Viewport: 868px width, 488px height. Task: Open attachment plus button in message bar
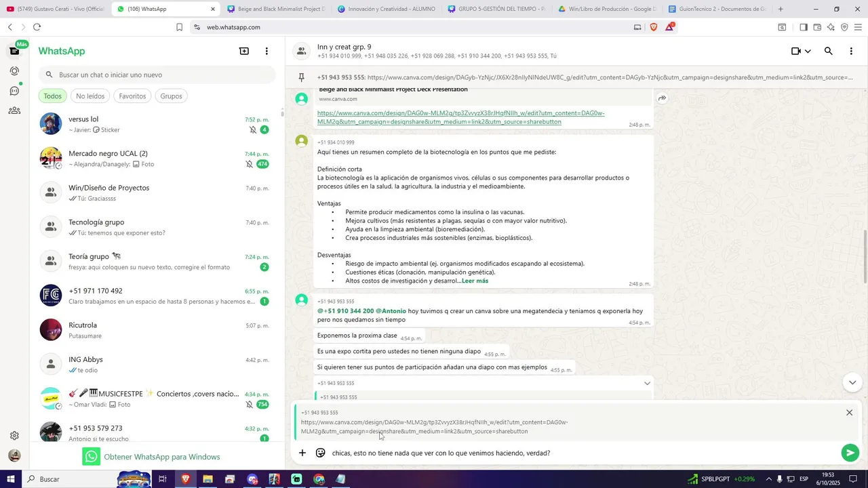(x=302, y=453)
